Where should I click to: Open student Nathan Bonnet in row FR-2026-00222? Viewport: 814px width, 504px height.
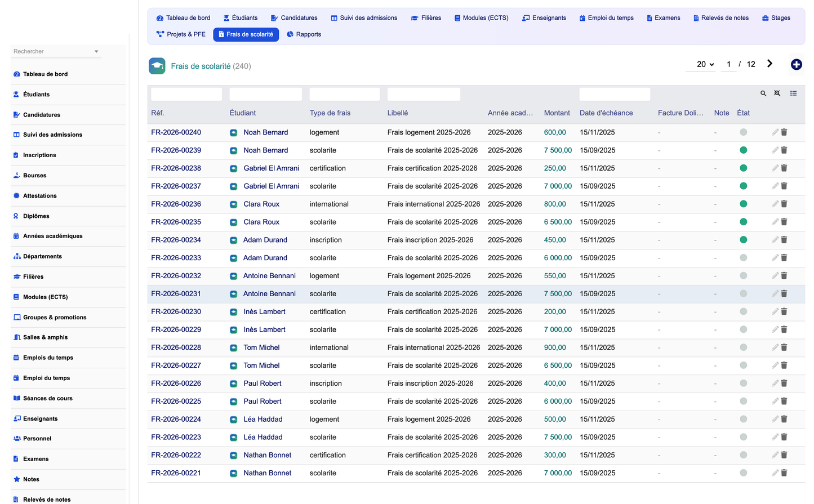click(268, 455)
